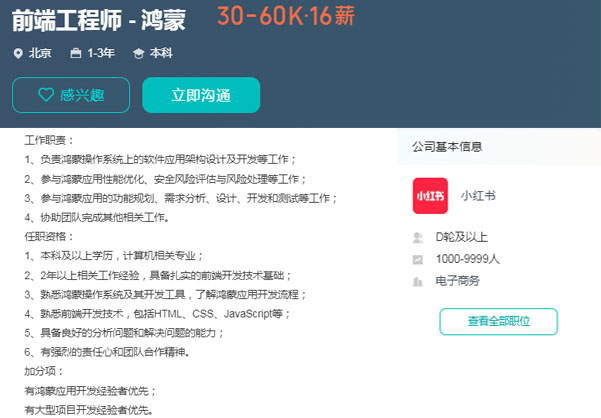Click the salary text 30-60K·16薪
601x418 pixels.
286,16
